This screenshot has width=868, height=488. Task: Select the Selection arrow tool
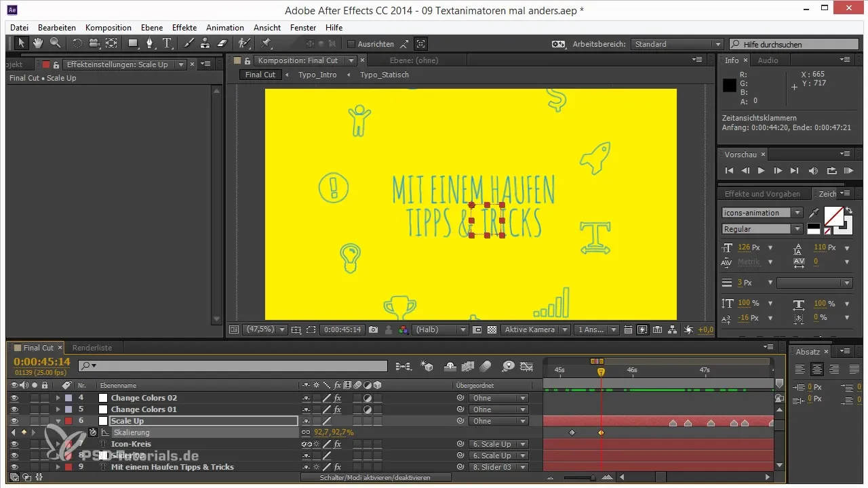(x=21, y=43)
